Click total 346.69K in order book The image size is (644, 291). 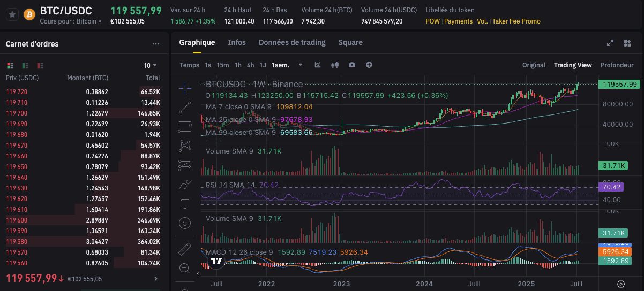point(148,220)
